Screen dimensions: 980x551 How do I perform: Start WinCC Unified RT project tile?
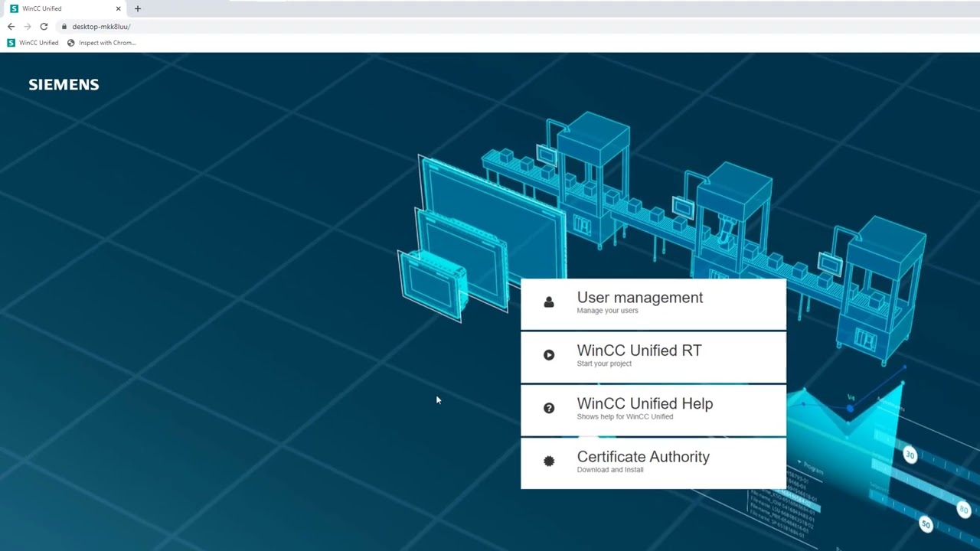653,357
